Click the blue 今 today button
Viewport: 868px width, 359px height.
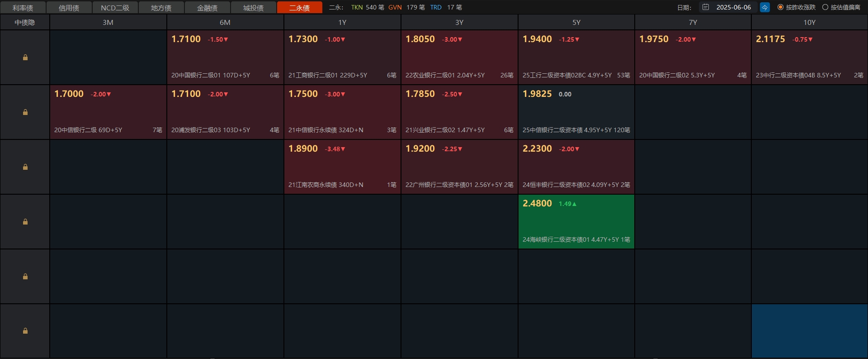[764, 7]
